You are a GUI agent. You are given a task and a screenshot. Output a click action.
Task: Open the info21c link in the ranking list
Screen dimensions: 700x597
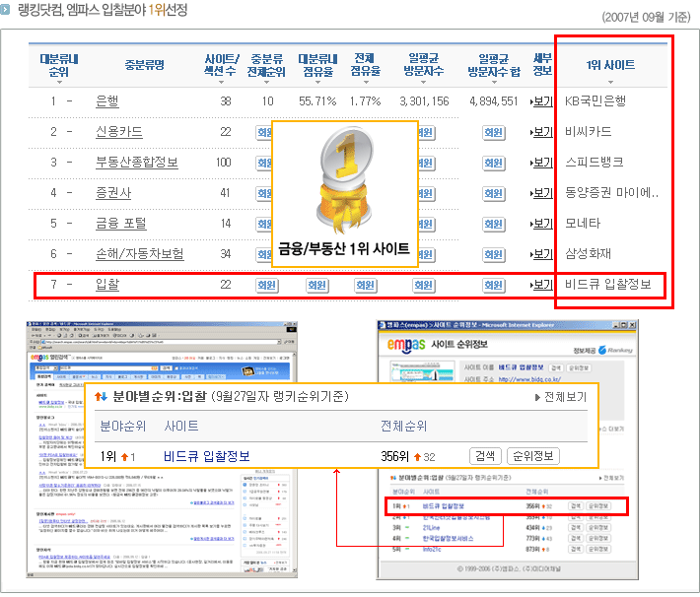432,550
